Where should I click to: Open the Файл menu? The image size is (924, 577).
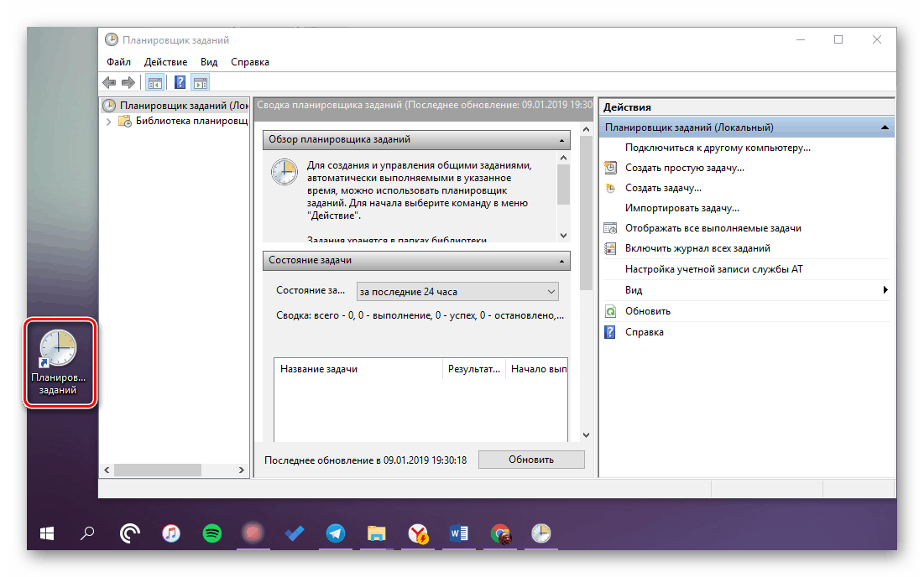118,62
